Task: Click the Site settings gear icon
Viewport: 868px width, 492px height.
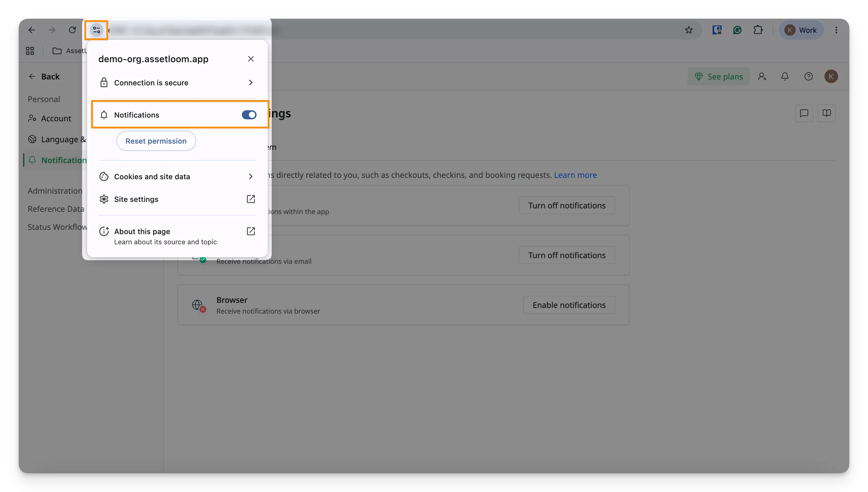Action: [104, 199]
